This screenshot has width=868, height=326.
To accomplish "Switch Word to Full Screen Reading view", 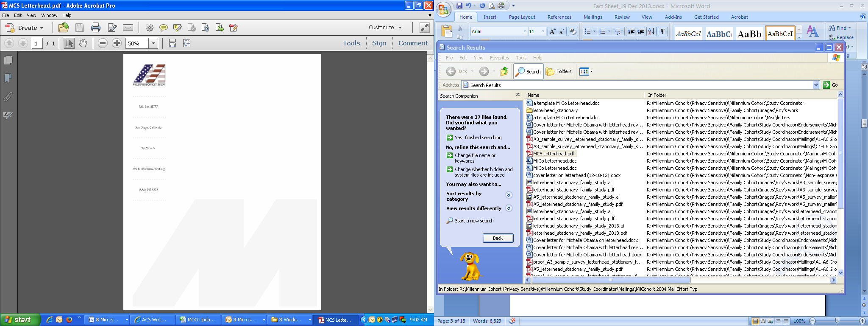I will click(763, 321).
